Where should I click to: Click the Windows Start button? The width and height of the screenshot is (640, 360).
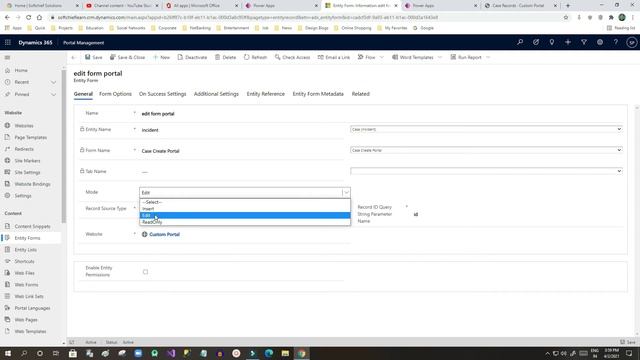click(8, 353)
